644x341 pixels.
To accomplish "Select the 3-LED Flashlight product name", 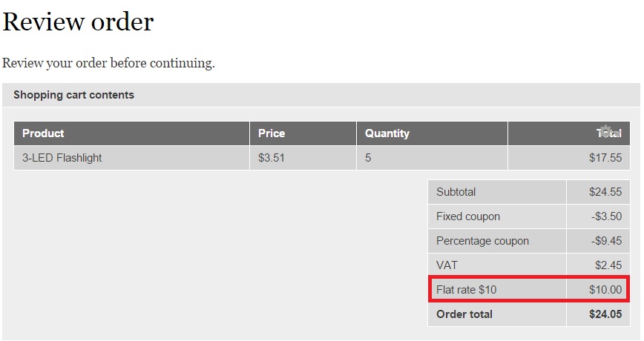I will tap(62, 158).
